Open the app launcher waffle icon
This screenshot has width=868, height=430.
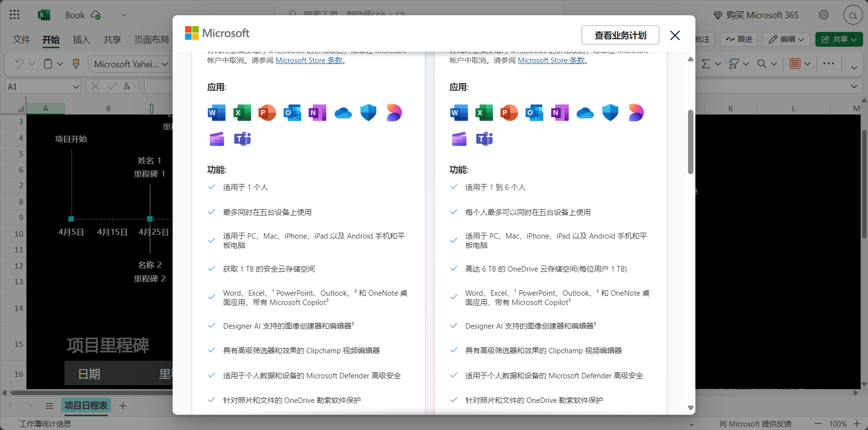click(x=14, y=15)
